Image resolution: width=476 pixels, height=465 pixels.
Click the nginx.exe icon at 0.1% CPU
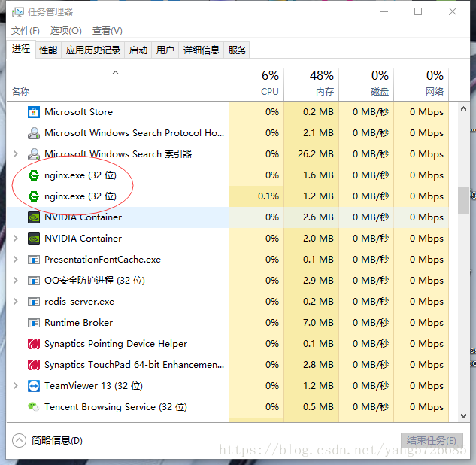tap(34, 196)
